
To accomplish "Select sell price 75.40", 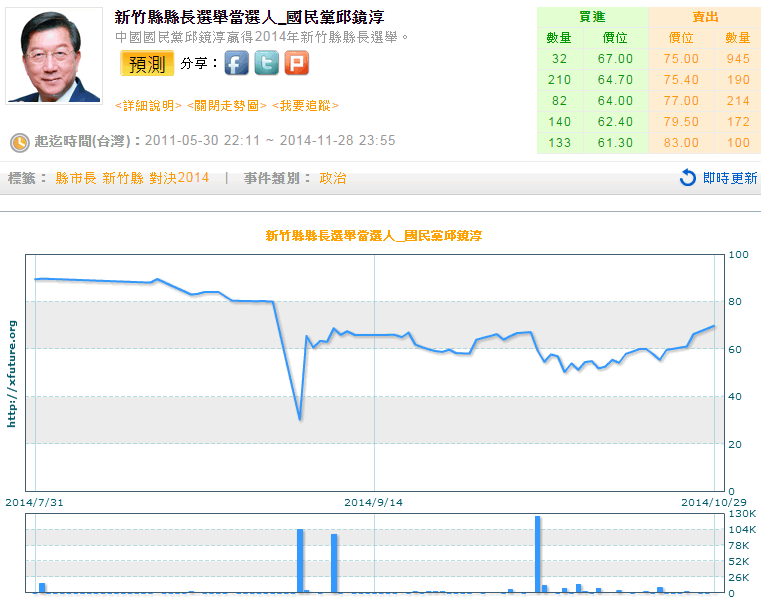I will (x=681, y=80).
